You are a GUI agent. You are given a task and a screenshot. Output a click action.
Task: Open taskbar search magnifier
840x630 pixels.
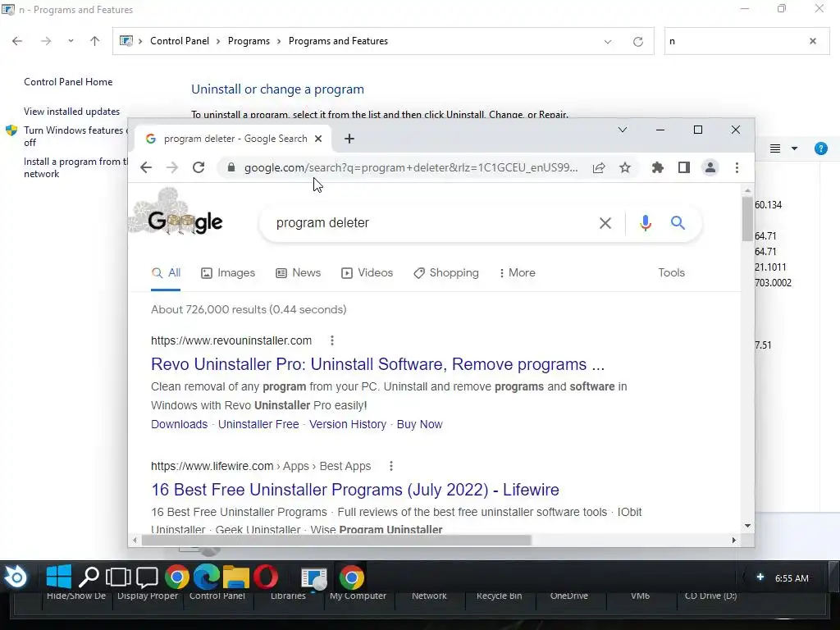coord(89,577)
